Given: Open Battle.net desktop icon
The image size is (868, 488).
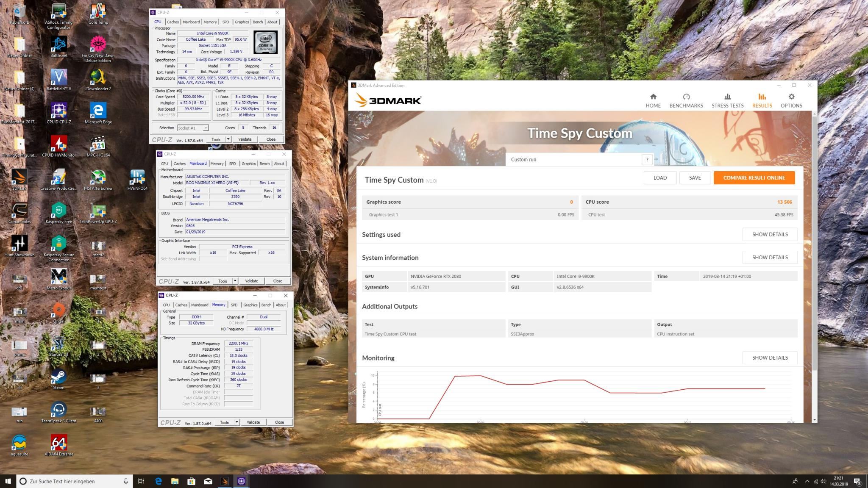Looking at the screenshot, I should click(58, 47).
